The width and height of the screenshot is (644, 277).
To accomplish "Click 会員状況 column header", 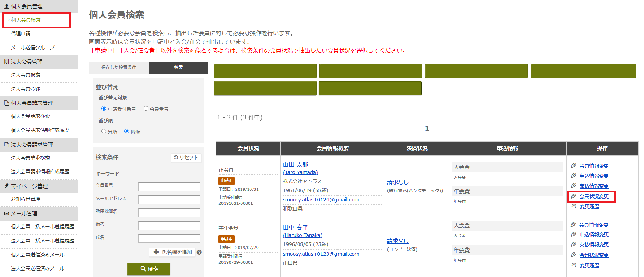I will [x=248, y=149].
